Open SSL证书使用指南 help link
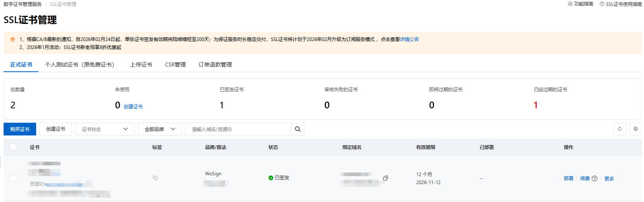This screenshot has height=202, width=644. point(621,4)
